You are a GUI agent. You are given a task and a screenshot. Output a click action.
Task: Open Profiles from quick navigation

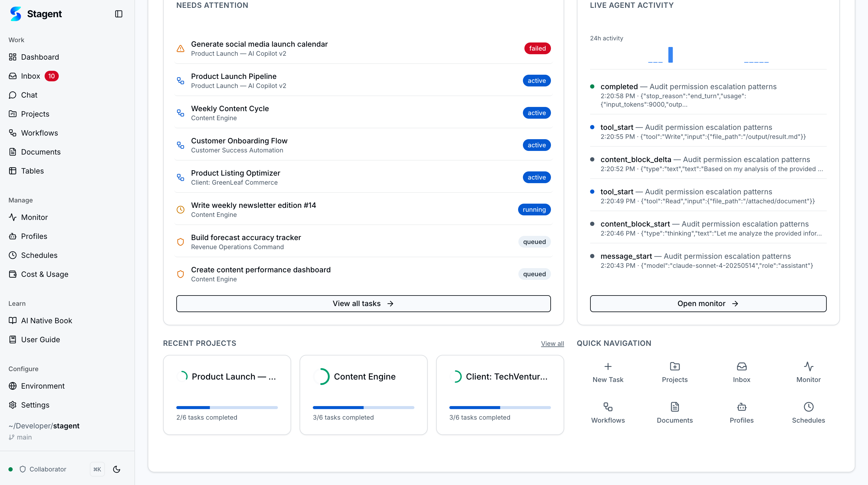pyautogui.click(x=741, y=413)
